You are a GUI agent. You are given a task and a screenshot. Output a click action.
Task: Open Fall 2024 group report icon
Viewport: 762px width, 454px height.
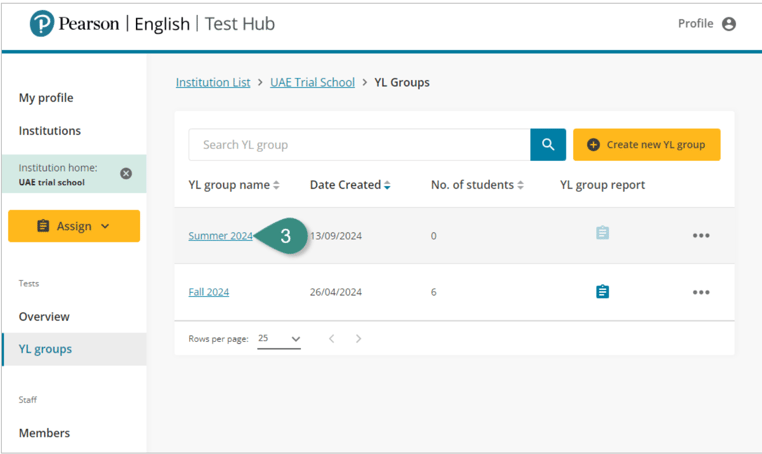[x=602, y=292]
